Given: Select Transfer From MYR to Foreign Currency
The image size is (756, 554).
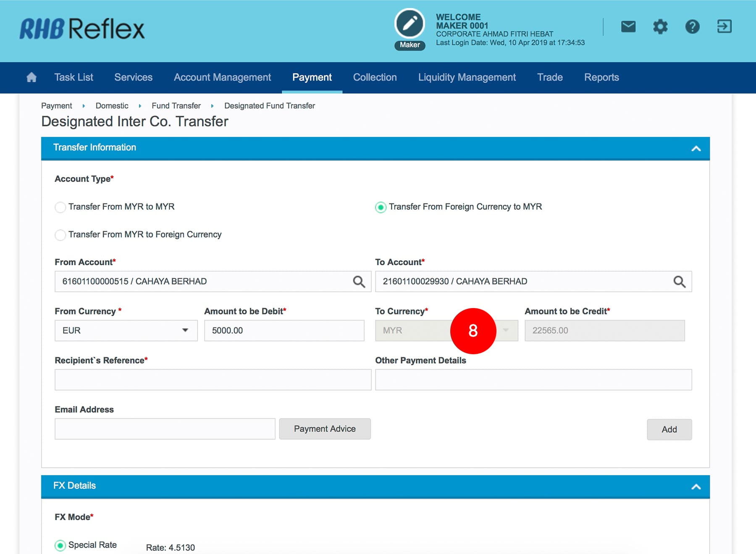Looking at the screenshot, I should click(60, 235).
